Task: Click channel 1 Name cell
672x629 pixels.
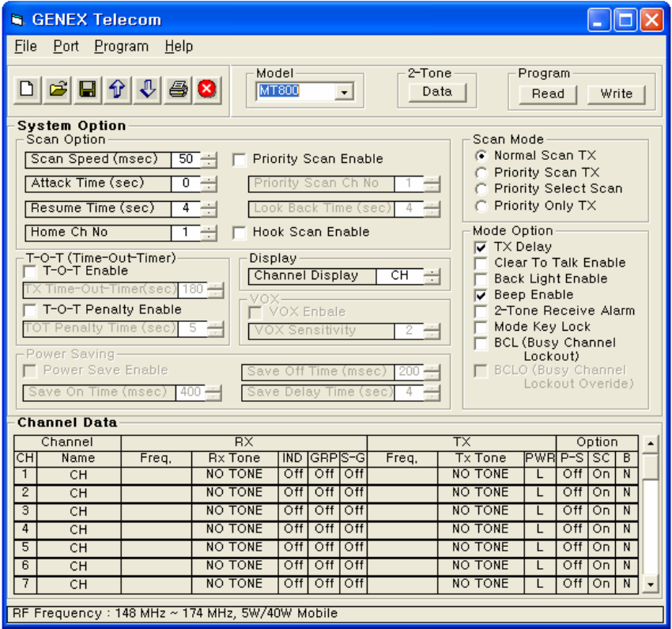Action: 79,475
